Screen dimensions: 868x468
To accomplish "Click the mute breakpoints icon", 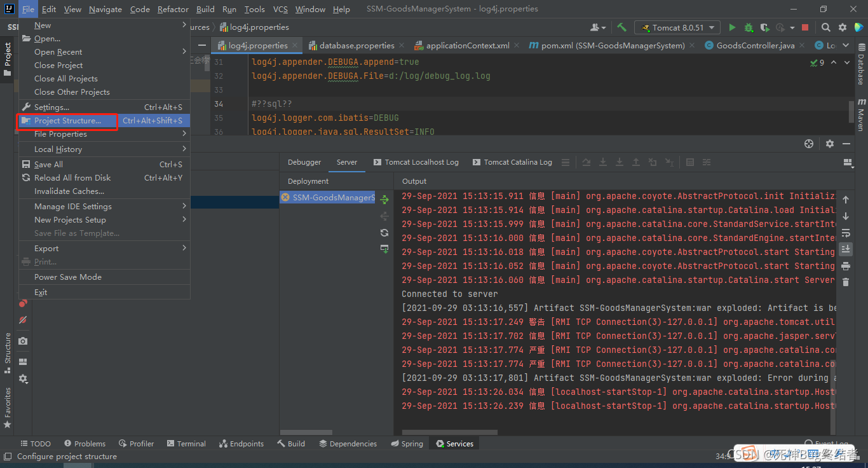I will 23,320.
